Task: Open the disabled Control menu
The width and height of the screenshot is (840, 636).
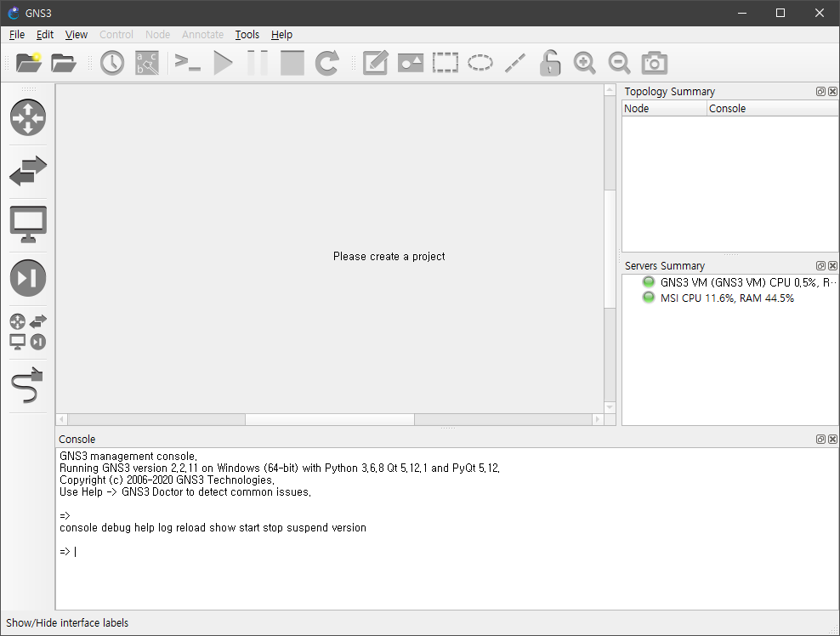Action: (x=116, y=35)
